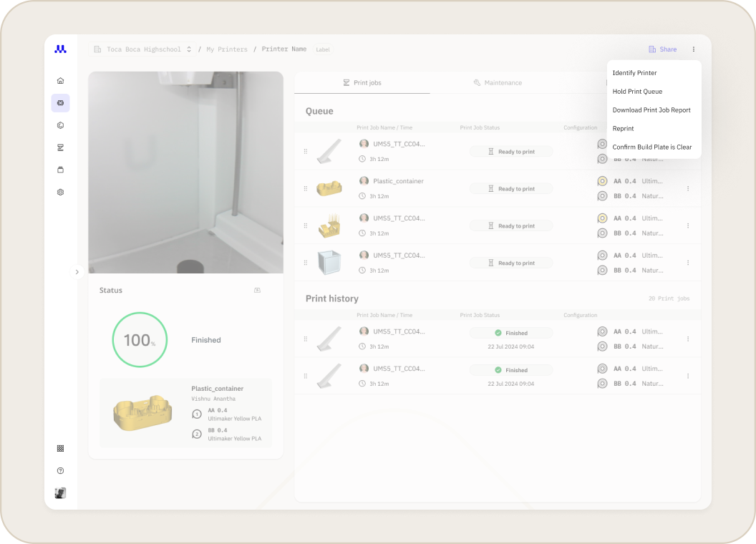Select Confirm Build Plate is Clear
756x544 pixels.
click(652, 147)
